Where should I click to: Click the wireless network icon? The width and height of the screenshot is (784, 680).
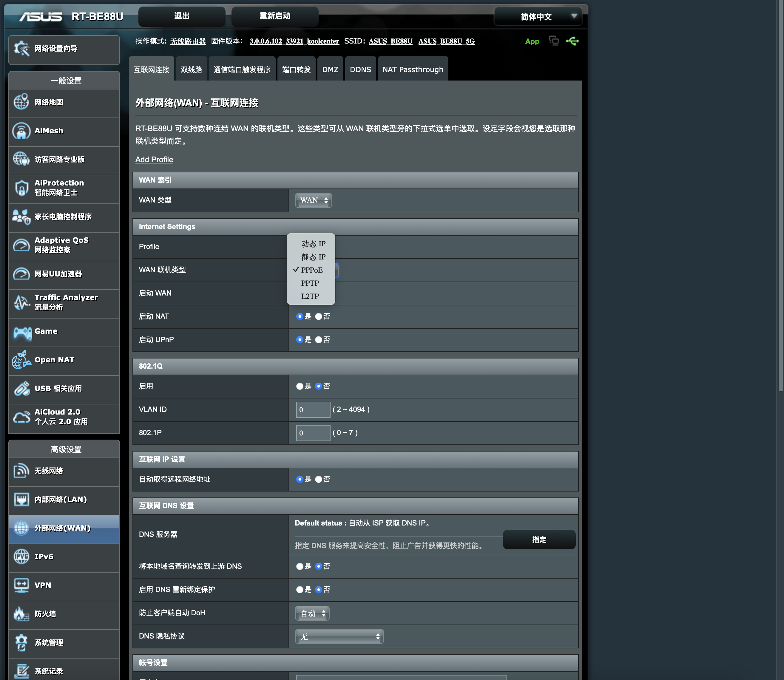point(21,471)
